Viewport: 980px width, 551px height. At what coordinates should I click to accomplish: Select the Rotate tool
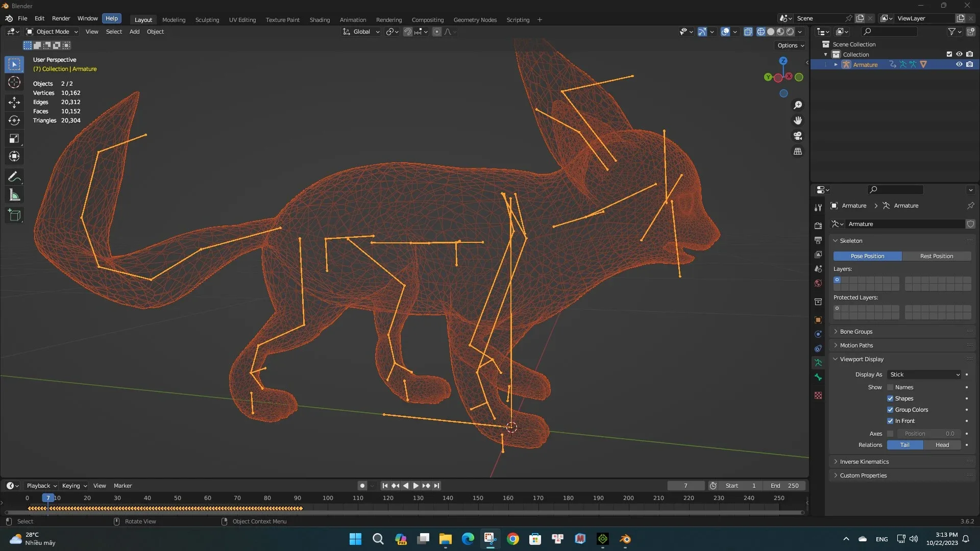pyautogui.click(x=14, y=120)
